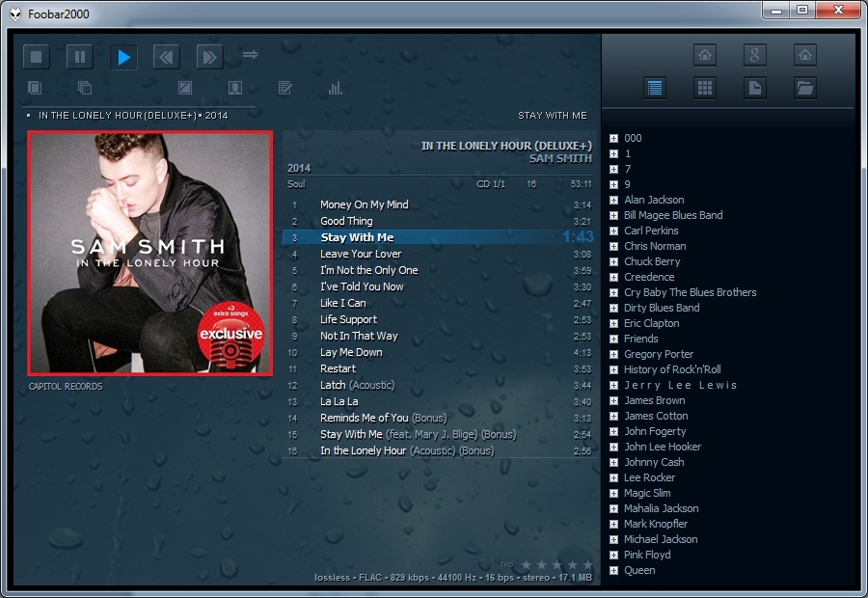Skip to the previous track
Image resolution: width=868 pixels, height=598 pixels.
[x=166, y=57]
